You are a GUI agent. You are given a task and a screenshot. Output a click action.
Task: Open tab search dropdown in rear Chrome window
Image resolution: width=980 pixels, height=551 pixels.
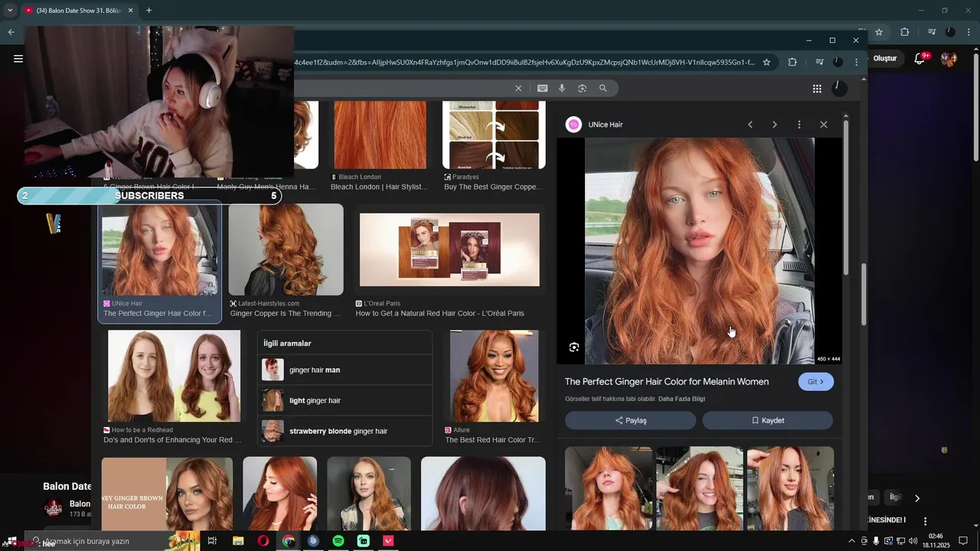pyautogui.click(x=10, y=11)
